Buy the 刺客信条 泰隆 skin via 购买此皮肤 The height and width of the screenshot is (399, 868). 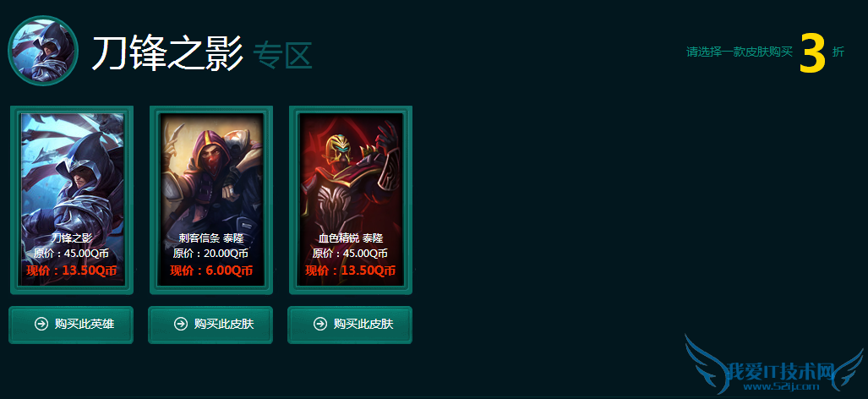[210, 325]
